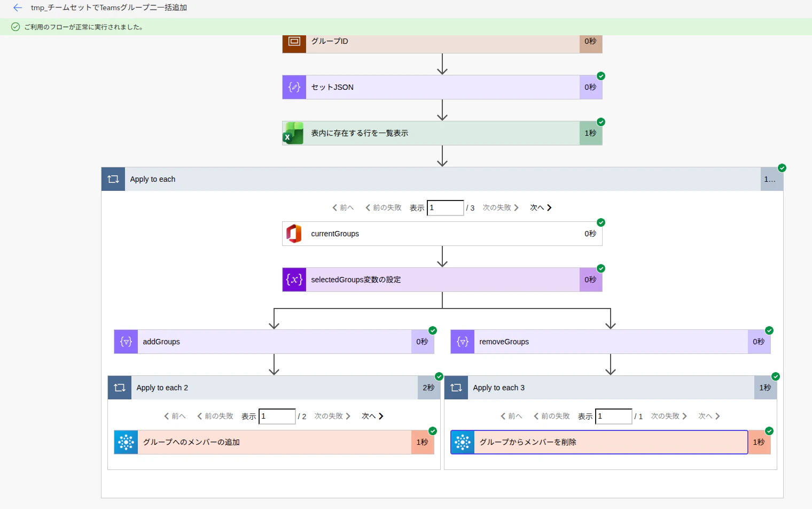Click 次の失敗 in the Apply to each 2 pager
The image size is (812, 509).
coord(332,416)
